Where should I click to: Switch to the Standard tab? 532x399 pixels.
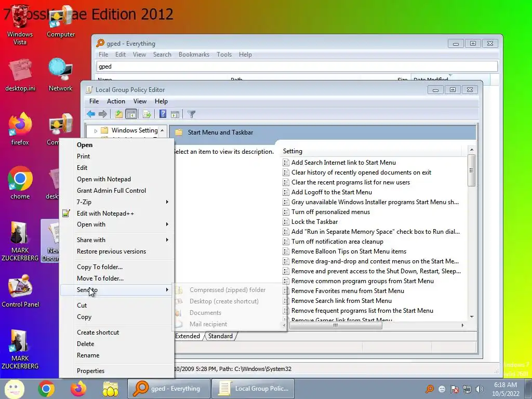pyautogui.click(x=220, y=336)
